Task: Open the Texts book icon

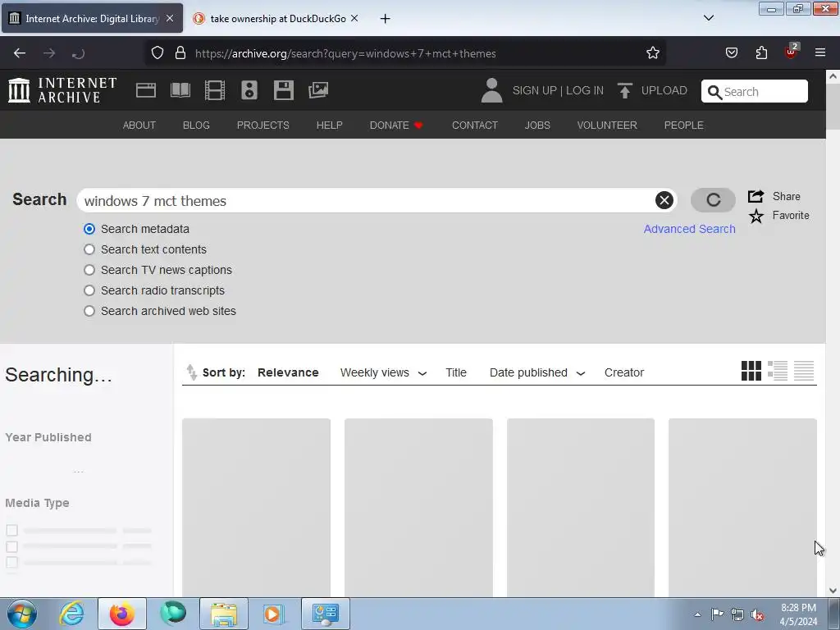Action: [x=180, y=90]
